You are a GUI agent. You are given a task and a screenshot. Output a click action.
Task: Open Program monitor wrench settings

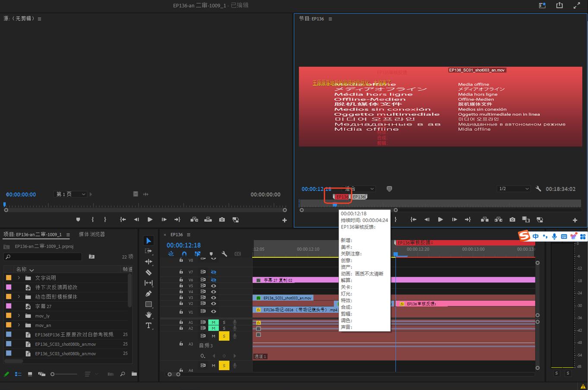pos(538,189)
